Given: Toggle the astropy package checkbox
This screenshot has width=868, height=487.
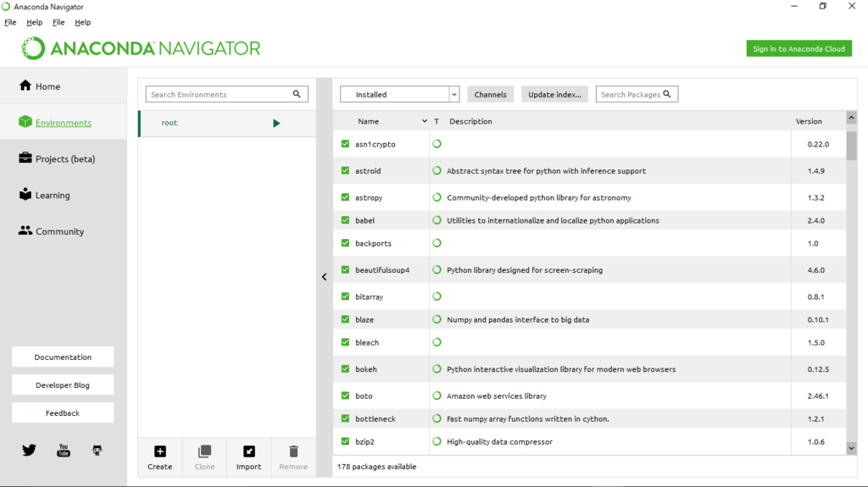Looking at the screenshot, I should pos(346,197).
